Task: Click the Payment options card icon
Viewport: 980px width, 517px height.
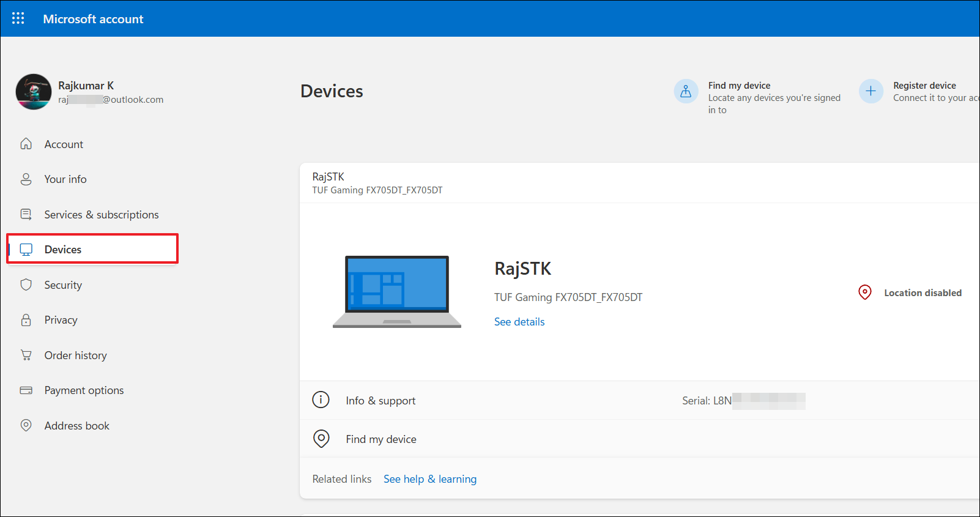Action: coord(26,390)
